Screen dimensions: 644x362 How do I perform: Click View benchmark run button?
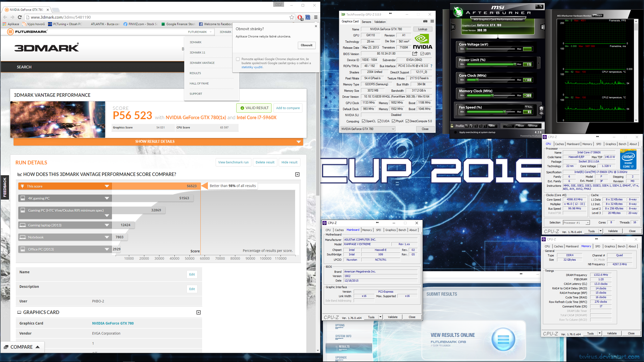(233, 162)
